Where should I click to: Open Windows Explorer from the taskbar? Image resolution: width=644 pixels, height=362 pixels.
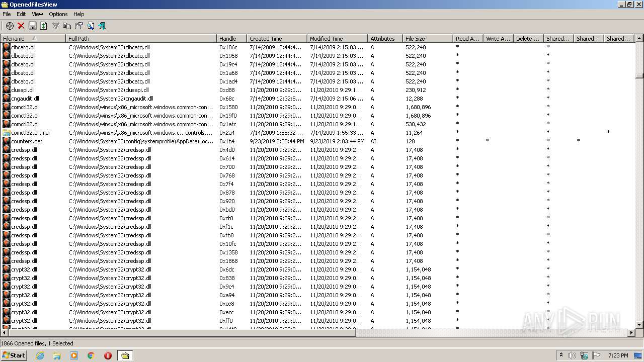pyautogui.click(x=57, y=355)
